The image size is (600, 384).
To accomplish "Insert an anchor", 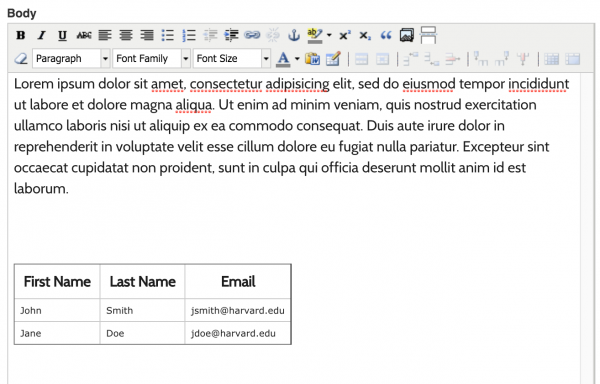I will point(293,35).
